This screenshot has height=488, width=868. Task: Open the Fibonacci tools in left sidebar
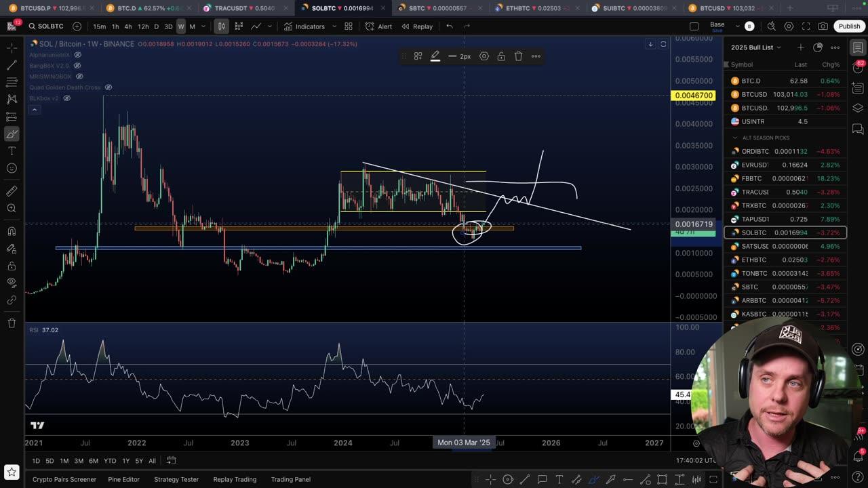coord(12,82)
